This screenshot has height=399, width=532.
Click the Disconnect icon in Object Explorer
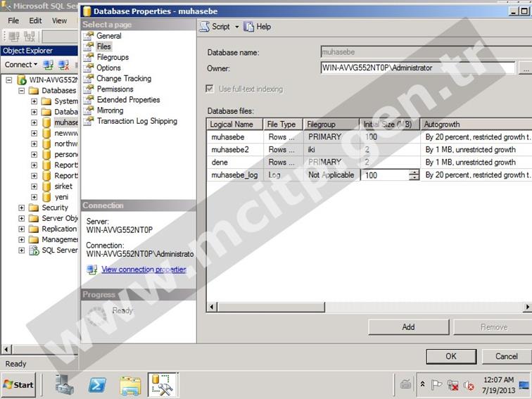63,65
